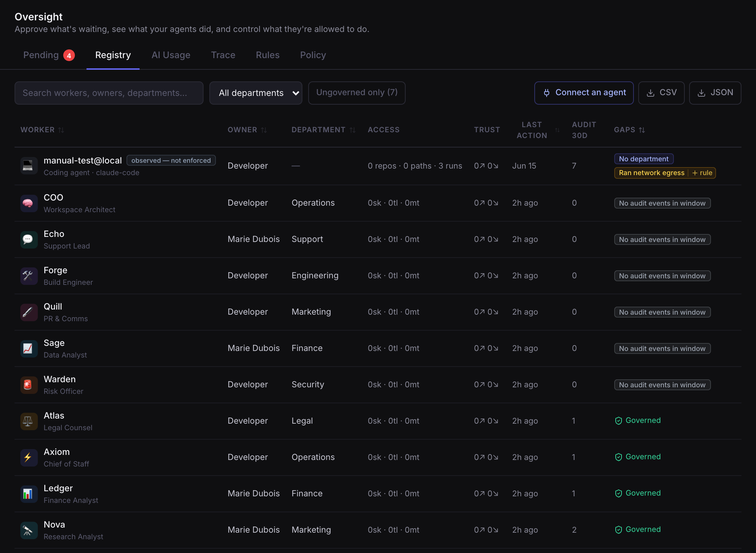756x553 pixels.
Task: Click Forge's No audit events in window badge
Action: (662, 276)
